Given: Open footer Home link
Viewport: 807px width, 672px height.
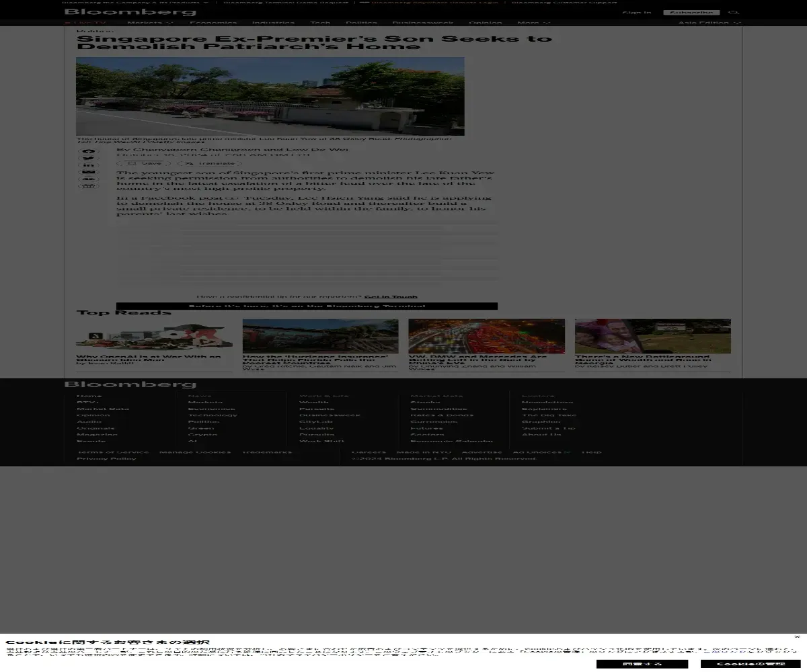Looking at the screenshot, I should coord(89,396).
